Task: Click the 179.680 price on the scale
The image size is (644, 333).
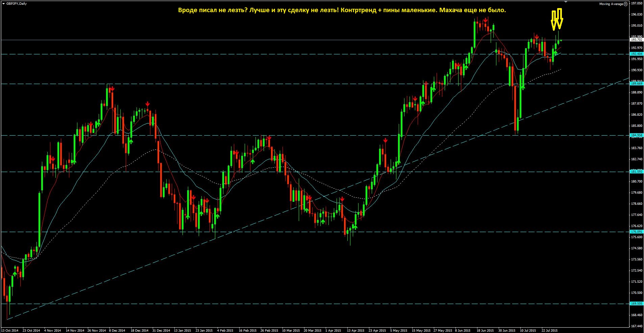Action: 637,193
